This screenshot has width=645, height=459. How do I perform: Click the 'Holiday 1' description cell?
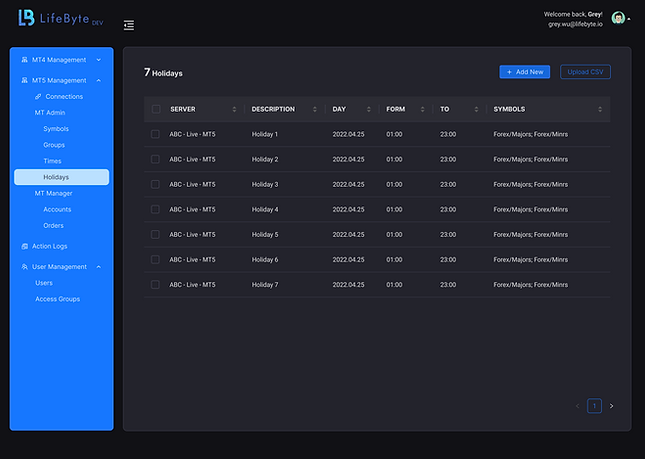[265, 134]
